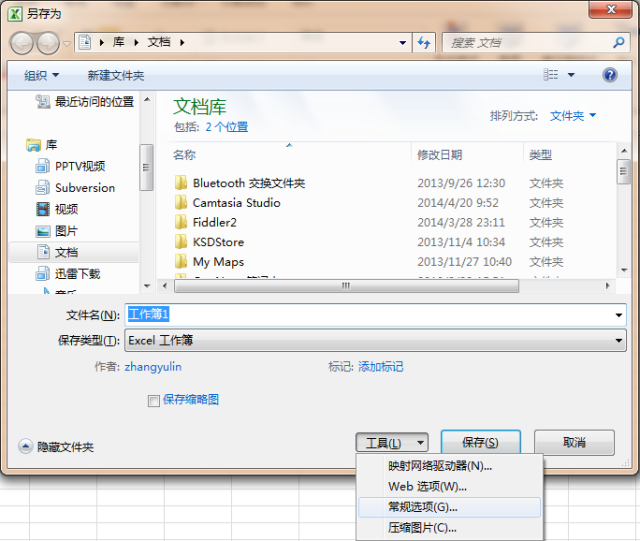640x541 pixels.
Task: Click the 隐藏文件夹 collapse arrow icon
Action: point(25,447)
